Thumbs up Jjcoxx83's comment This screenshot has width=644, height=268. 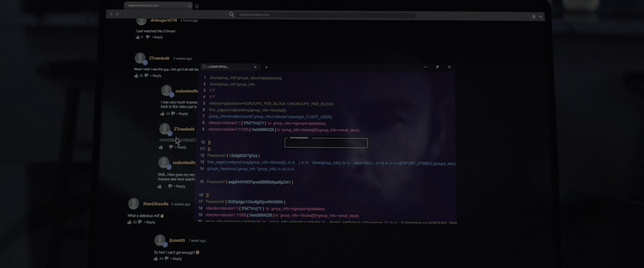pyautogui.click(x=155, y=258)
